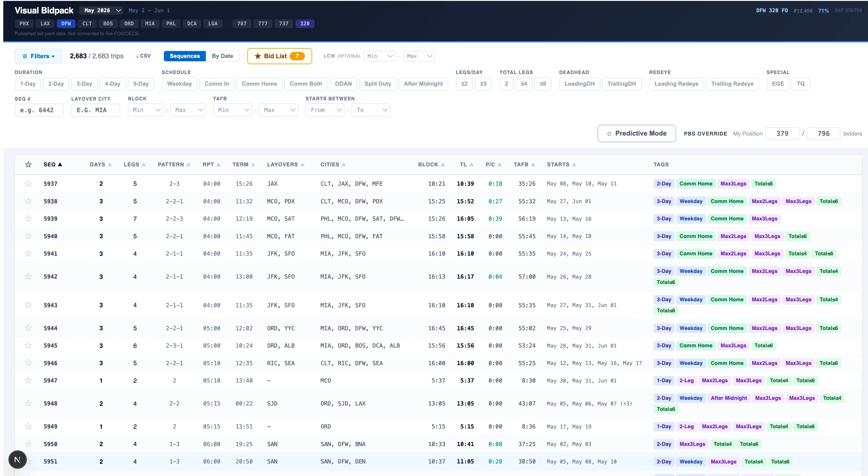The width and height of the screenshot is (868, 476).
Task: Star sequence 5941 row
Action: [x=28, y=254]
